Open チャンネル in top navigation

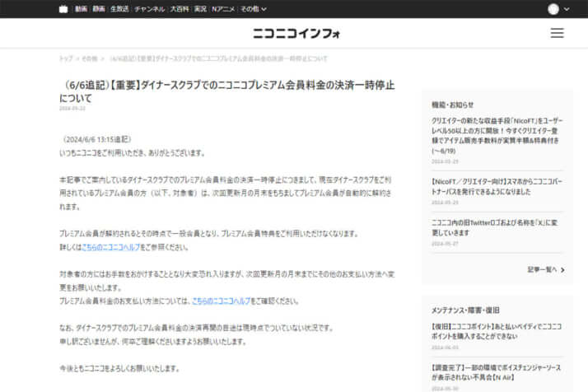(149, 9)
